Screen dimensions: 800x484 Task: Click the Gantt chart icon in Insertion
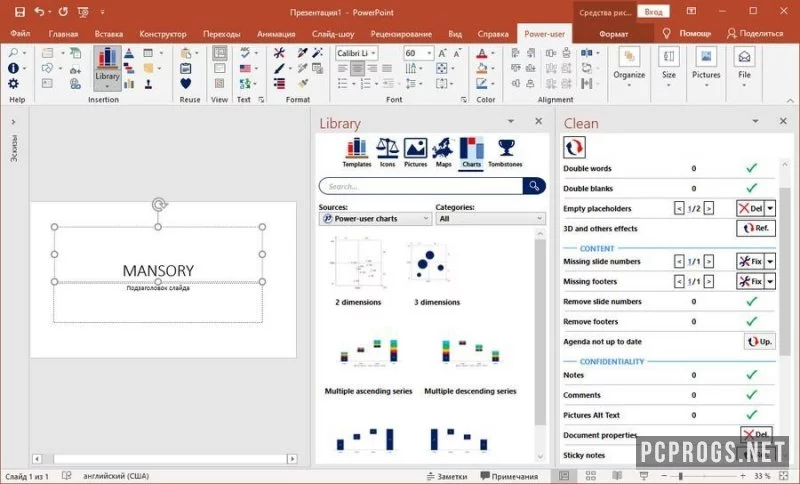(129, 68)
